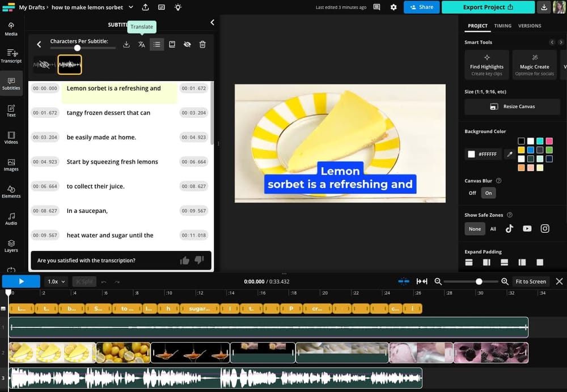Viewport: 567px width, 392px height.
Task: Show the YouTube safe zone overlay
Action: click(x=527, y=229)
